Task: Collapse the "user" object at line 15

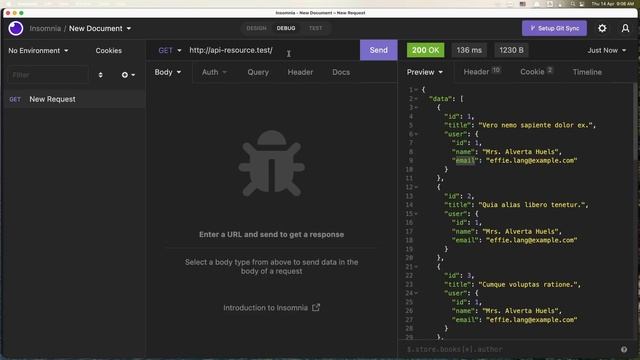Action: point(416,213)
